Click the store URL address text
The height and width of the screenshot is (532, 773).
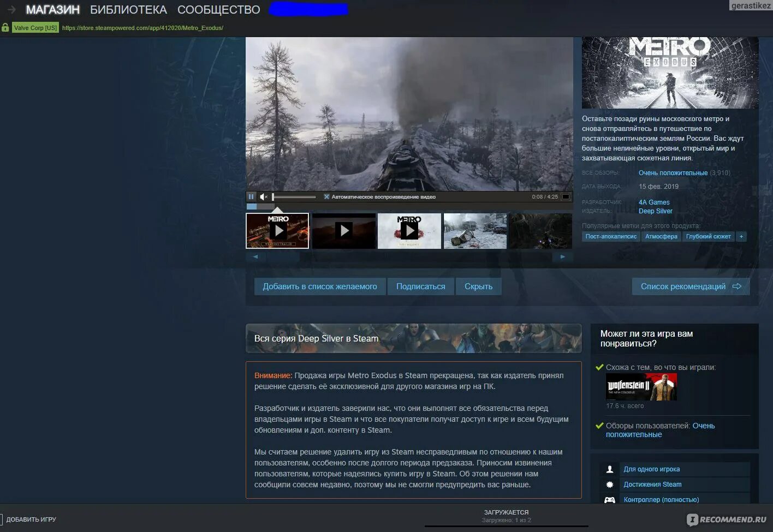pos(142,28)
